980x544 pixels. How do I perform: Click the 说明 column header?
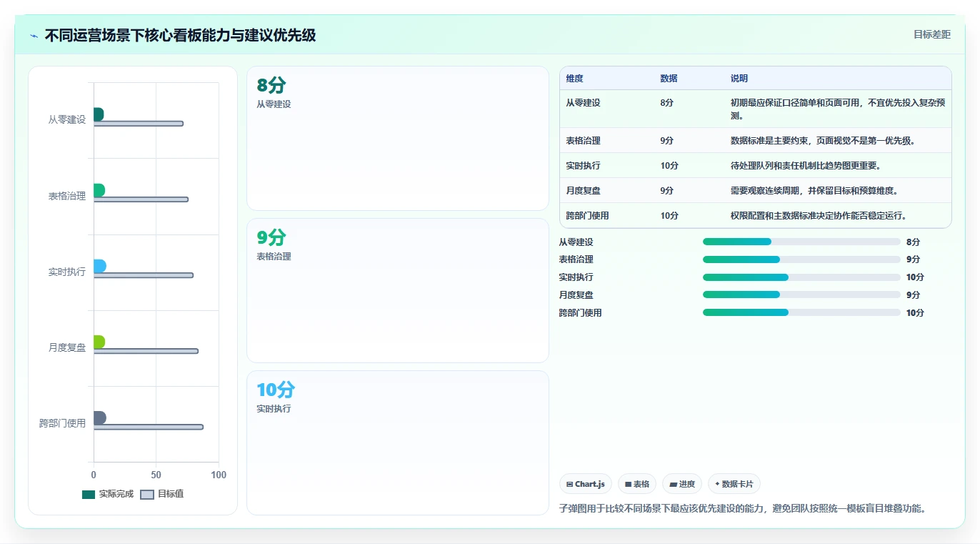pyautogui.click(x=739, y=79)
